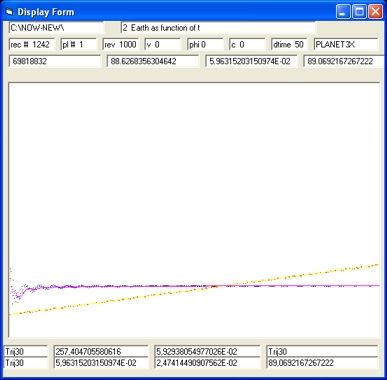Click the lower-left Trij30 field

tap(26, 363)
